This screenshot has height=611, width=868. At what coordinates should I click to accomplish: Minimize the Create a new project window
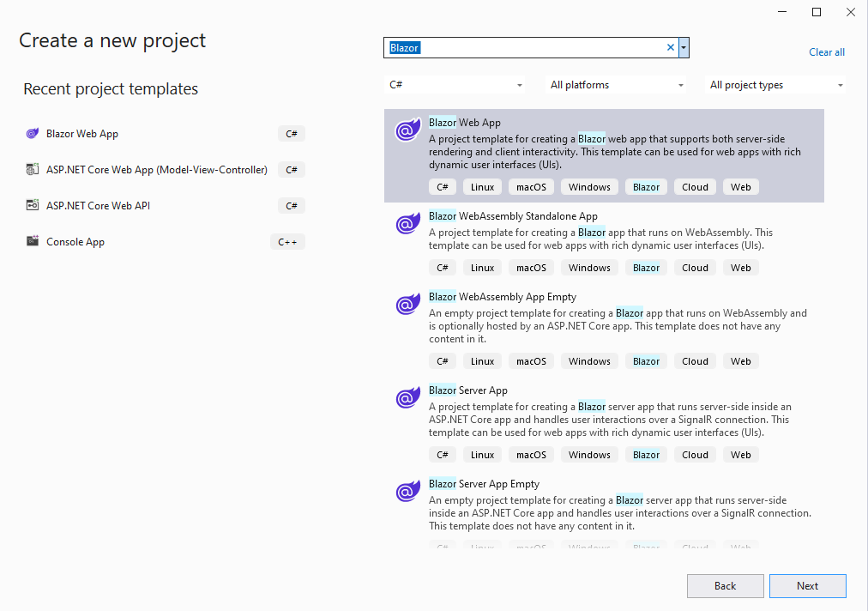(x=782, y=12)
